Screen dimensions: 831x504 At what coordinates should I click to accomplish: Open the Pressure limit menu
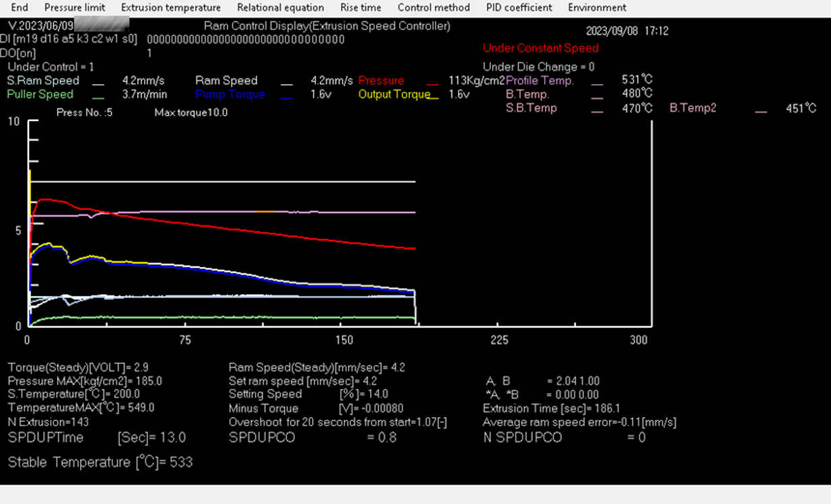click(75, 7)
